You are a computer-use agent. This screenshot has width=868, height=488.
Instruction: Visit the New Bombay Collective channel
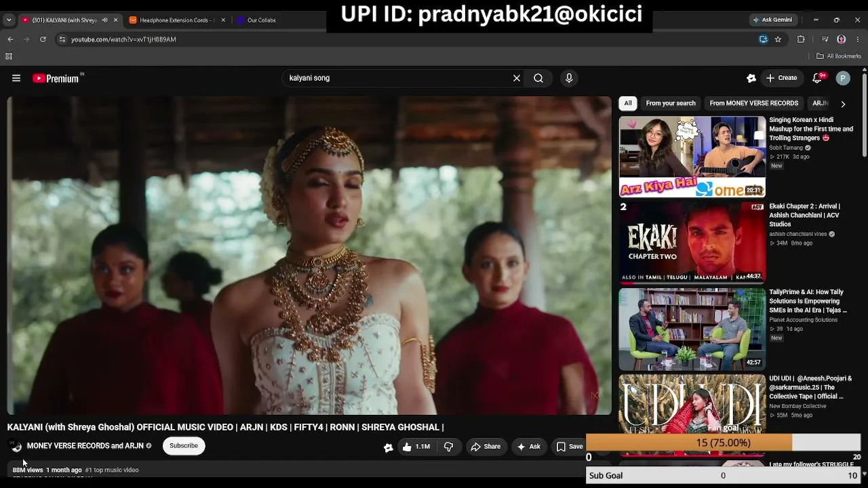[x=797, y=406]
